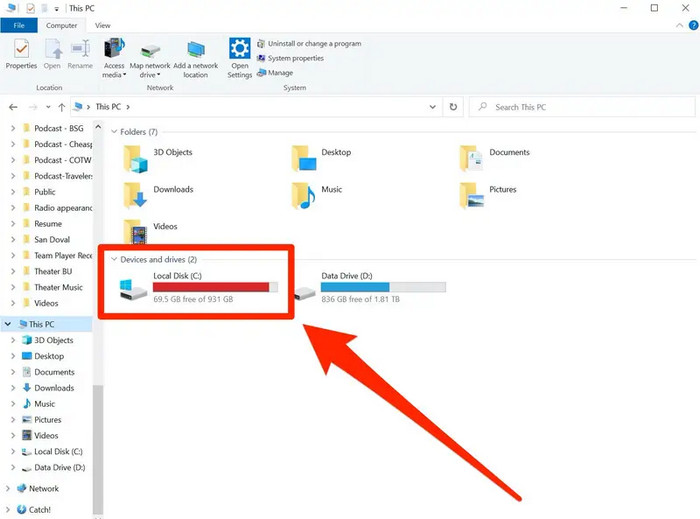
Task: Expand Data Drive (D:) tree node
Action: coord(12,467)
